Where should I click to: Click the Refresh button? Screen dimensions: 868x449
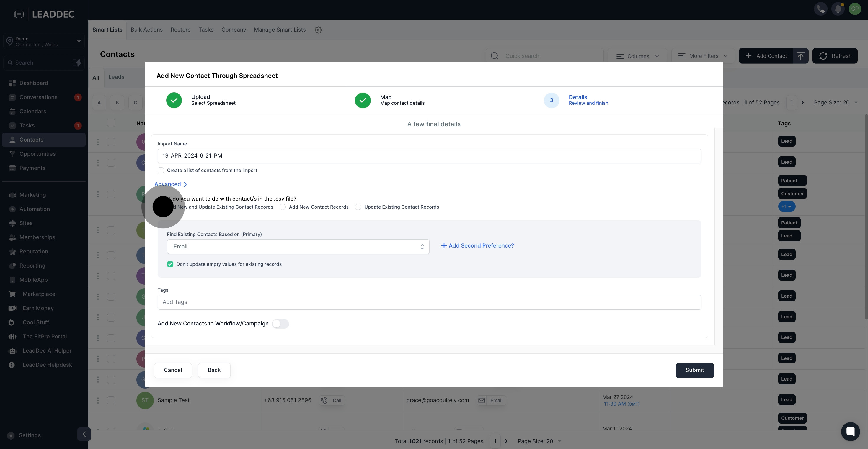(x=835, y=56)
